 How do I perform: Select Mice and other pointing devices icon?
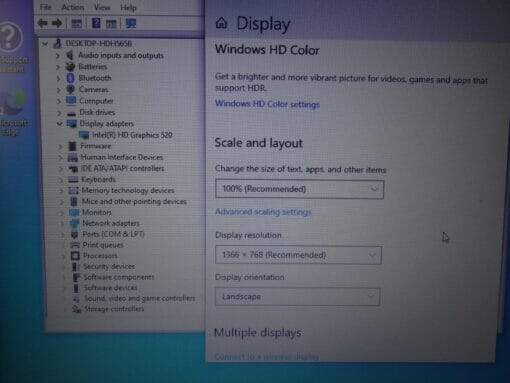tap(74, 201)
